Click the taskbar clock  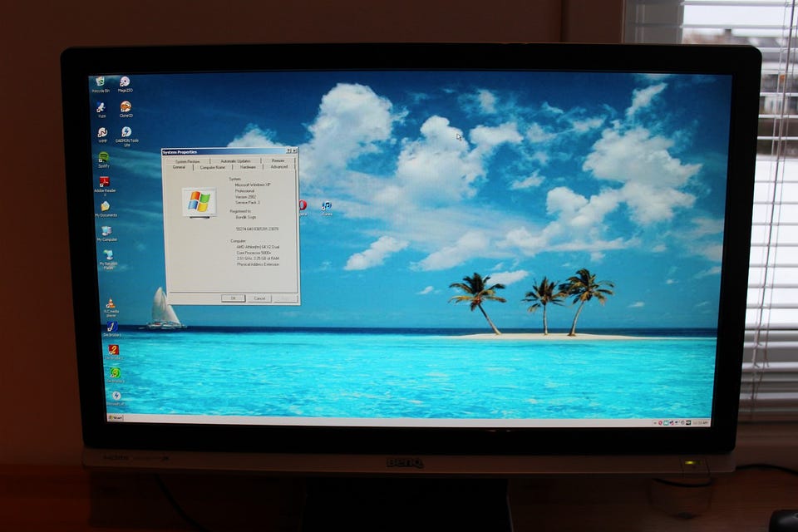tap(700, 422)
